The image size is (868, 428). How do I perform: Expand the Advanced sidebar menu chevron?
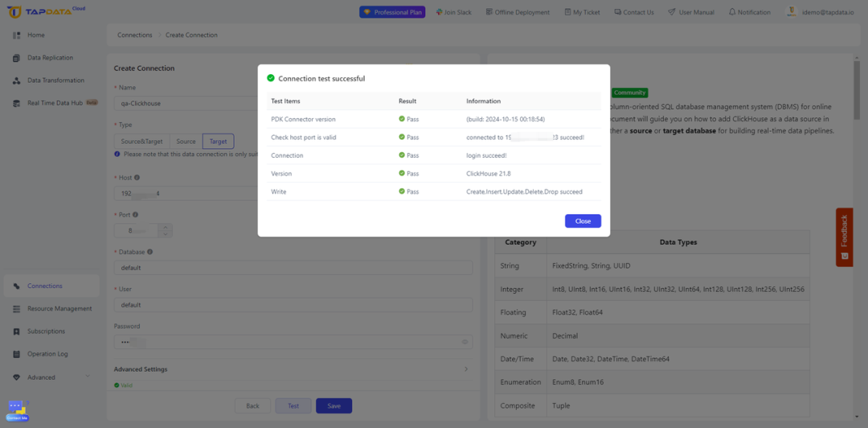pyautogui.click(x=88, y=377)
